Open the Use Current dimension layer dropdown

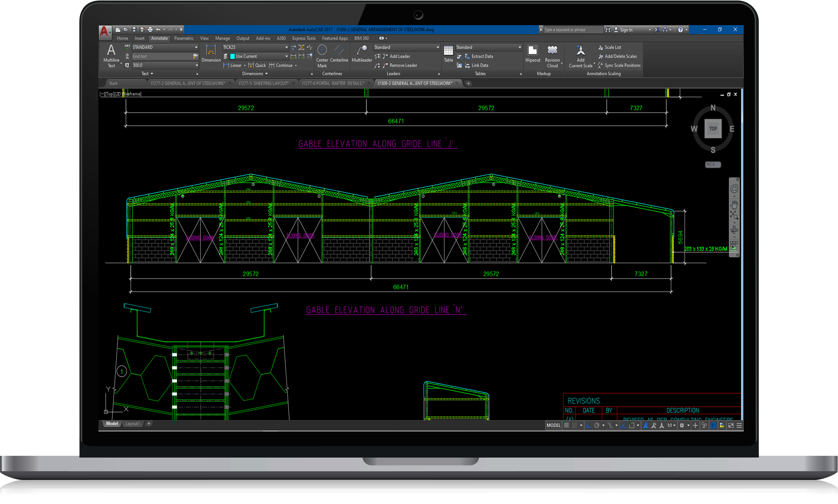pos(259,56)
